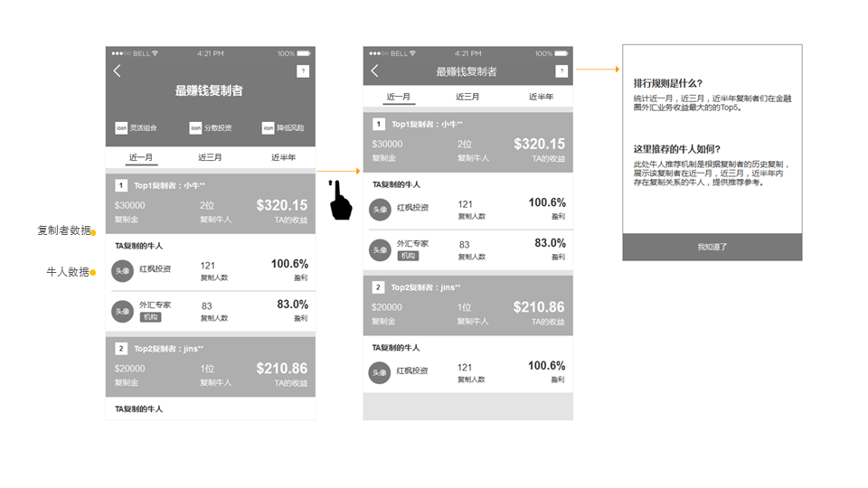
Task: Tap 机构 tag under 外汇专家 on middle phone
Action: pos(408,256)
